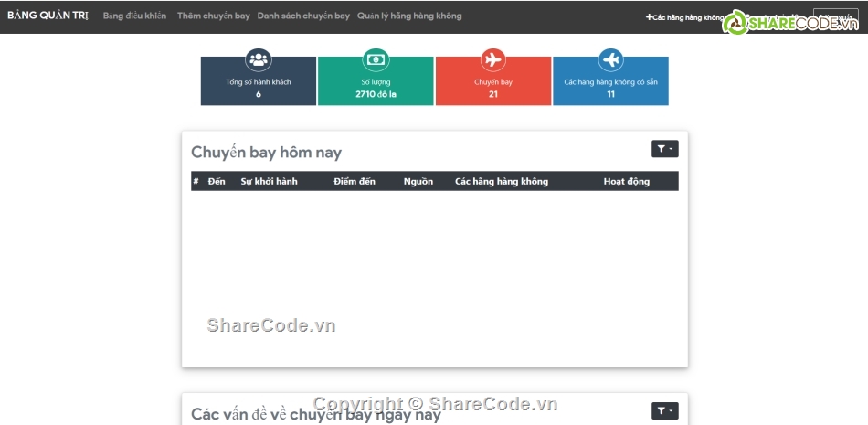The image size is (868, 425).
Task: Click the Đến column header
Action: (217, 181)
